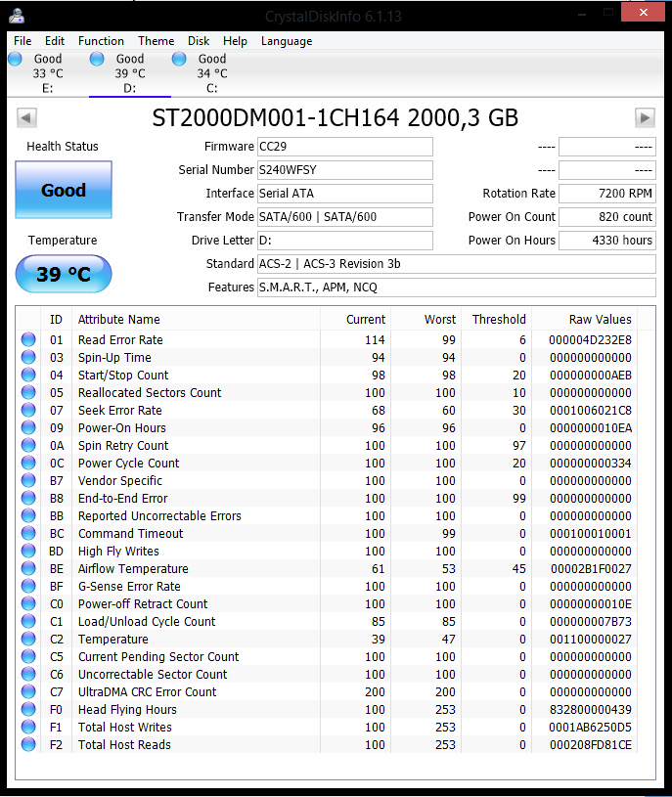Click status orb for Power Cycle Count
Image resolution: width=672 pixels, height=797 pixels.
(28, 464)
